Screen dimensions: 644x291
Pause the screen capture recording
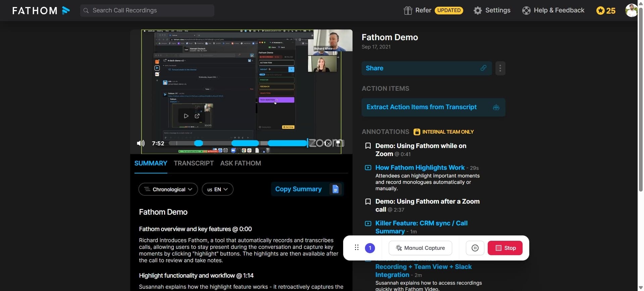475,248
